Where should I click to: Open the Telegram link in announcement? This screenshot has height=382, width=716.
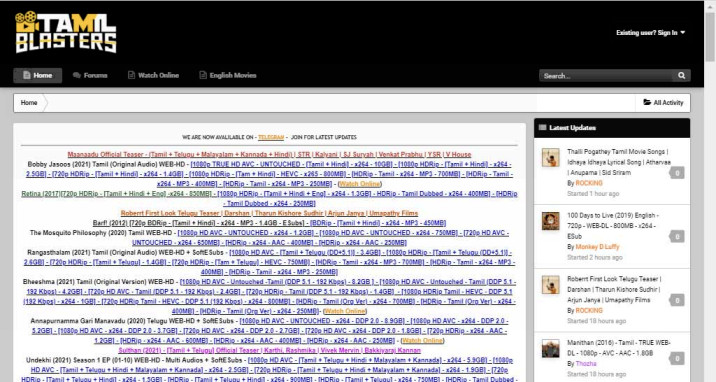(271, 137)
